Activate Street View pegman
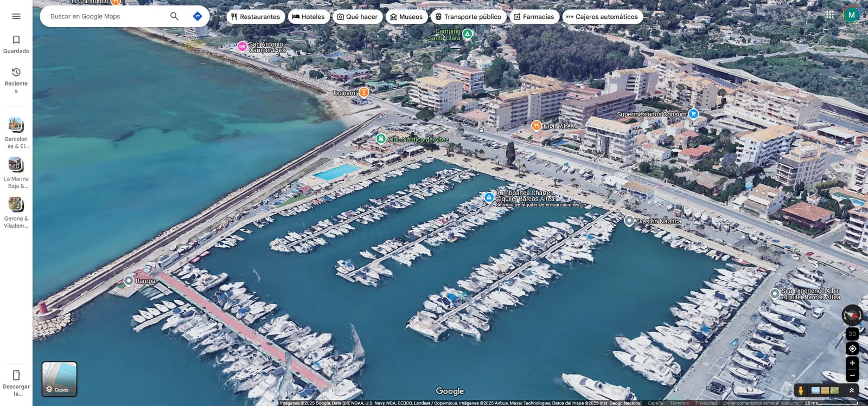 coord(800,390)
